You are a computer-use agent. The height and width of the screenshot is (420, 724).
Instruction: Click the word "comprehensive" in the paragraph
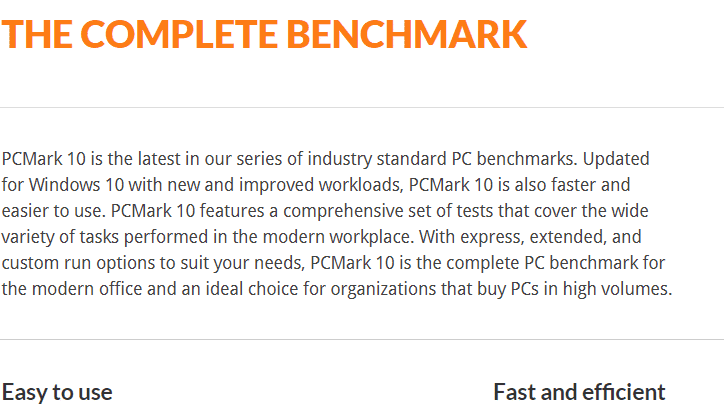tap(344, 211)
